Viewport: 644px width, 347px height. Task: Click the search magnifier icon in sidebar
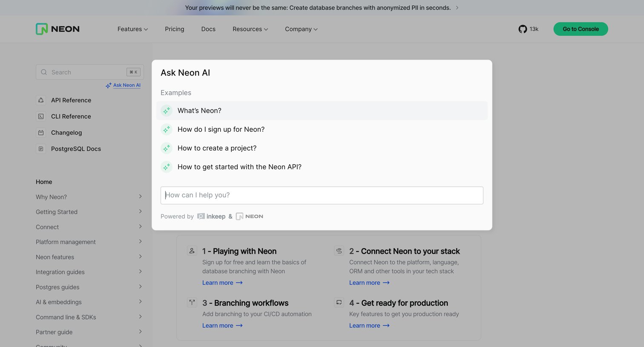[44, 72]
